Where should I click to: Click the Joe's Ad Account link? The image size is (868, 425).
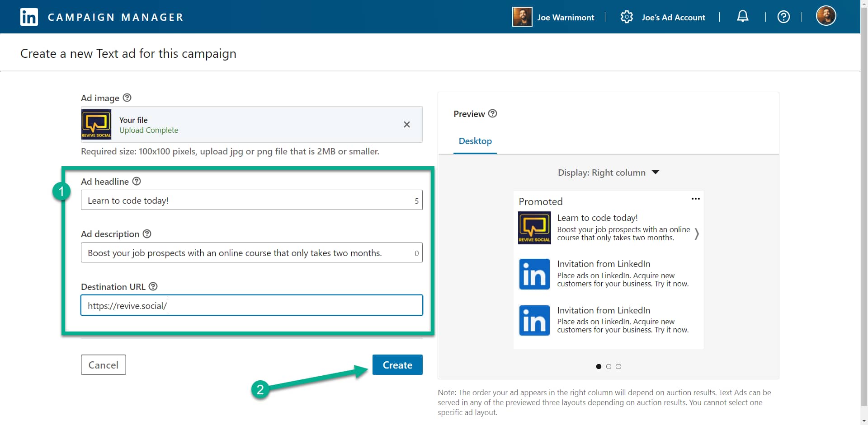(673, 17)
